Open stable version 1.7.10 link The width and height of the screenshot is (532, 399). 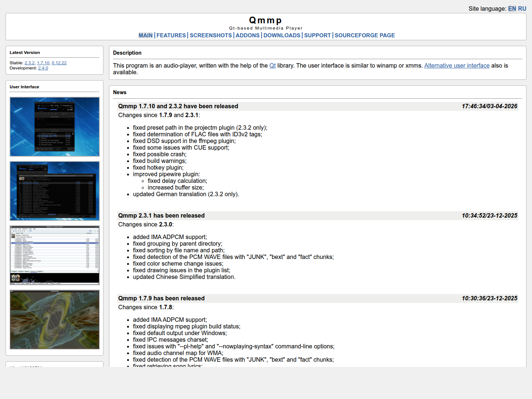(x=43, y=63)
